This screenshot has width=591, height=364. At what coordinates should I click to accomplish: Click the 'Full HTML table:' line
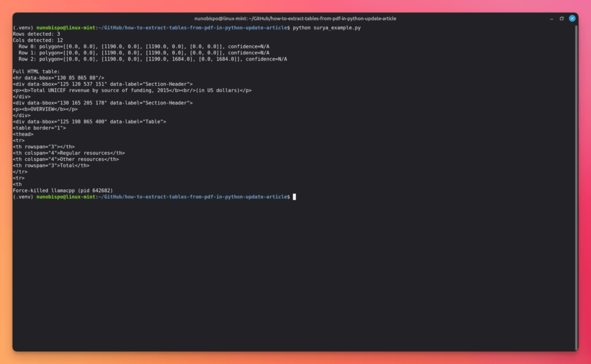click(36, 72)
